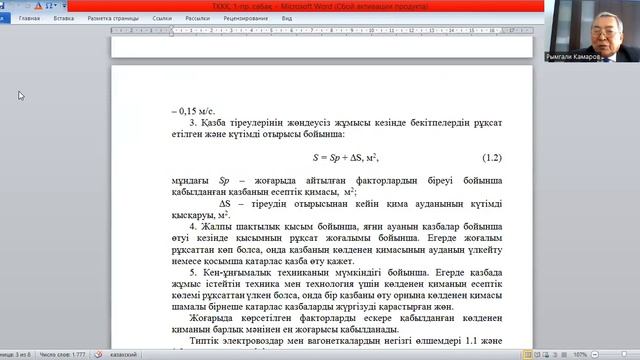Open word count 'Число слов: 1 777'
Image resolution: width=640 pixels, height=360 pixels.
pos(62,355)
